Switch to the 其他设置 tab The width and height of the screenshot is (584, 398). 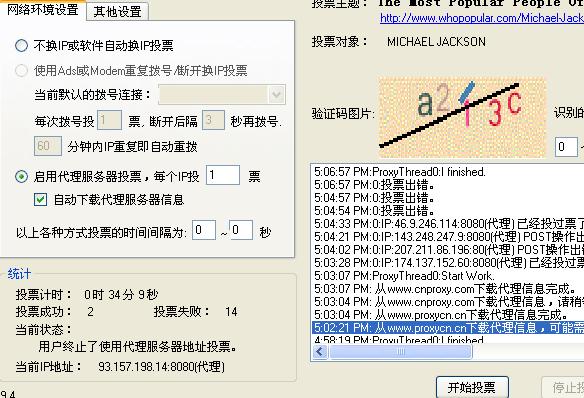click(x=117, y=12)
